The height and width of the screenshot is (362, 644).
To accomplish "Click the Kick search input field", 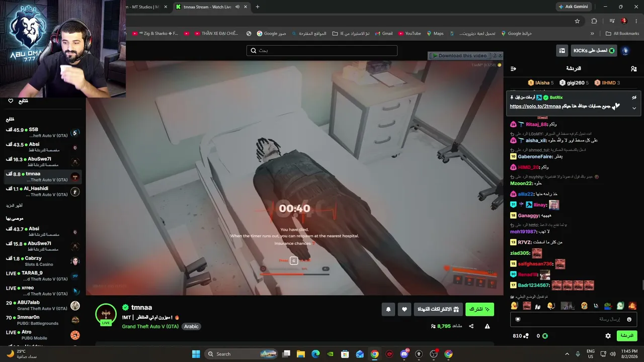I will [x=322, y=50].
